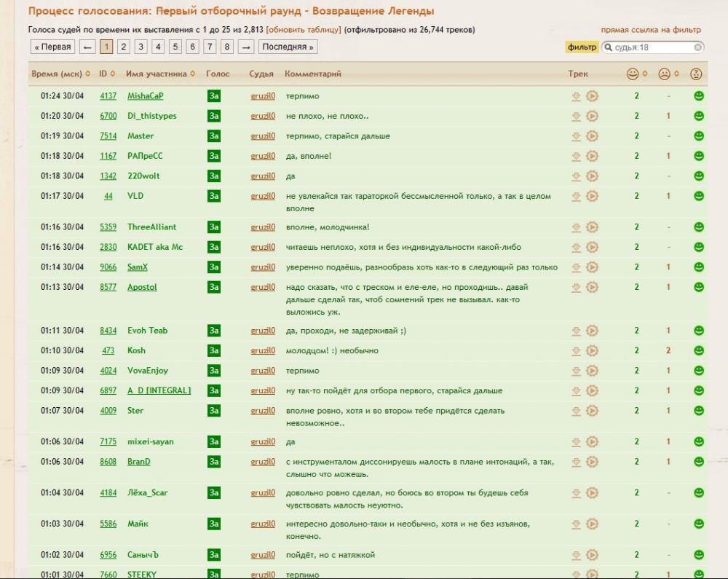Open track ID 6700 link

coord(108,116)
